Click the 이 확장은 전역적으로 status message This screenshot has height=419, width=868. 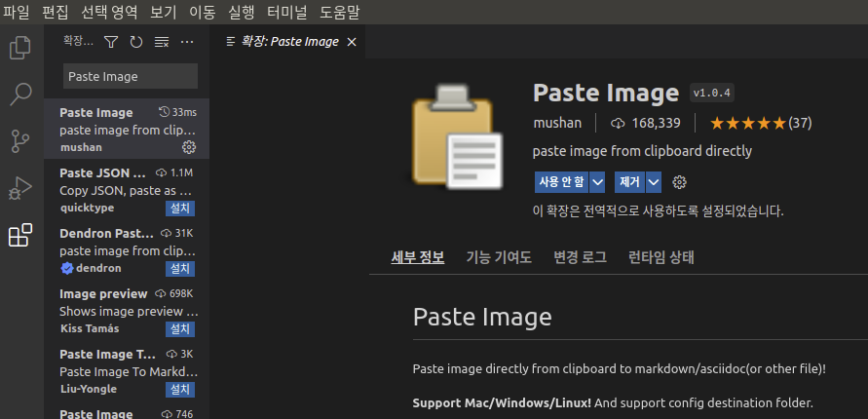coord(658,210)
